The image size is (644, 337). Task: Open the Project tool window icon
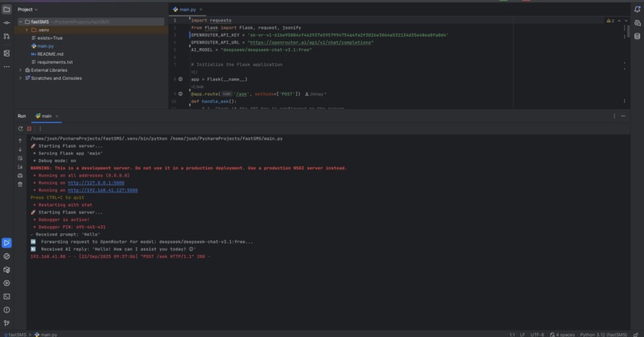click(x=6, y=9)
